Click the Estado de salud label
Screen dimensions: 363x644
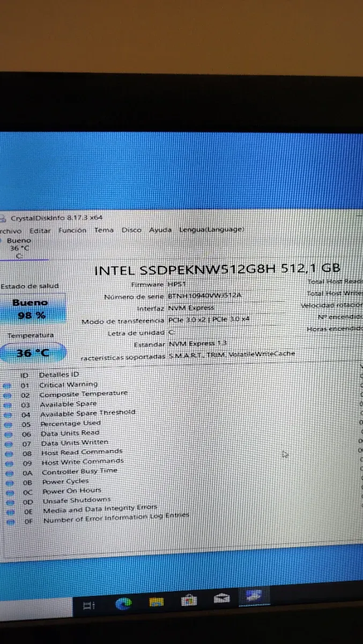[x=29, y=286]
